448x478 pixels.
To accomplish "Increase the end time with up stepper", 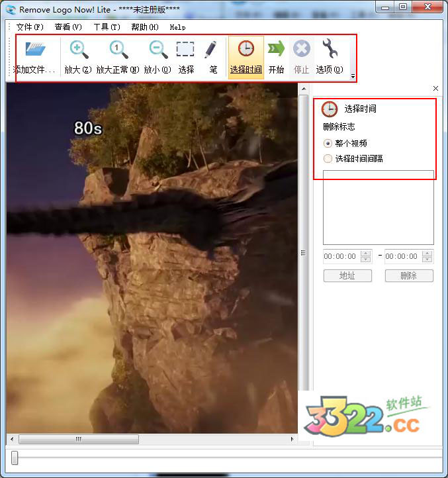I will [427, 254].
